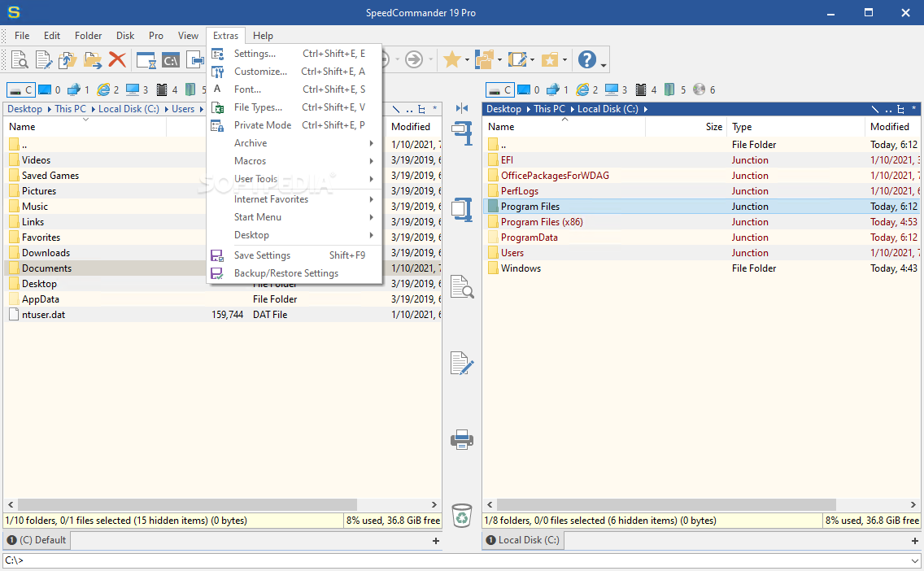Click the view file toolbar icon
Viewport: 924px width, 571px height.
click(x=20, y=59)
